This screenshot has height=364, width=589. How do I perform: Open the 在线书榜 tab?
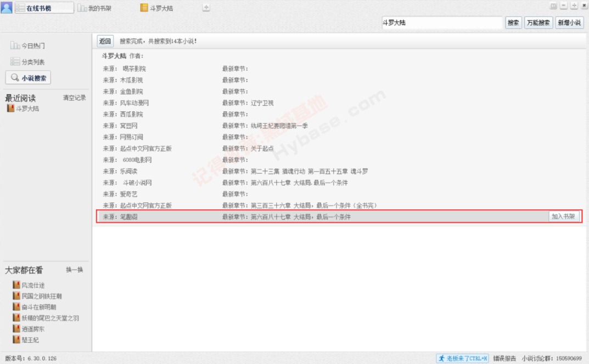44,8
